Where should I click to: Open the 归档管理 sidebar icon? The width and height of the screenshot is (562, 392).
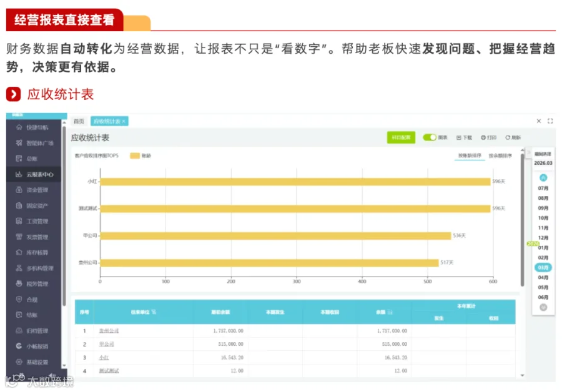coord(19,330)
